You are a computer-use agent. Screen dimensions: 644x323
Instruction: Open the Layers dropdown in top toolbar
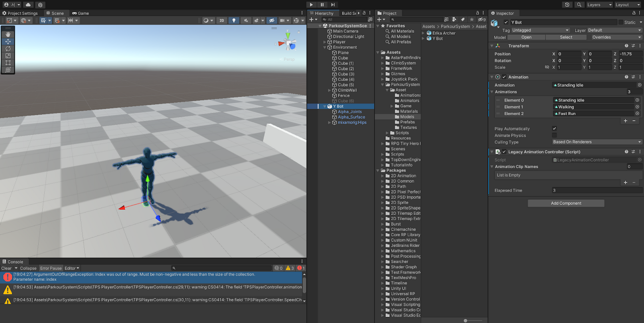pos(599,5)
